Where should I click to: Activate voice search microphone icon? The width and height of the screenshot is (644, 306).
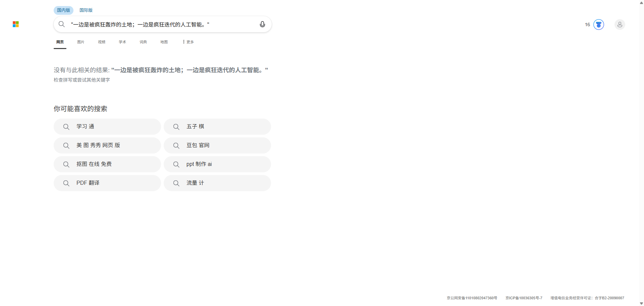pos(262,24)
